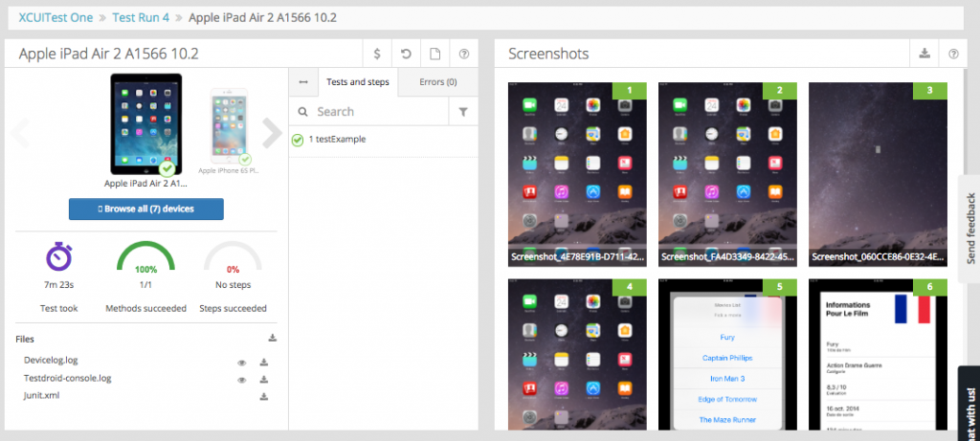Click the green check badge on iPad thumbnail
This screenshot has height=441, width=980.
coord(167,168)
